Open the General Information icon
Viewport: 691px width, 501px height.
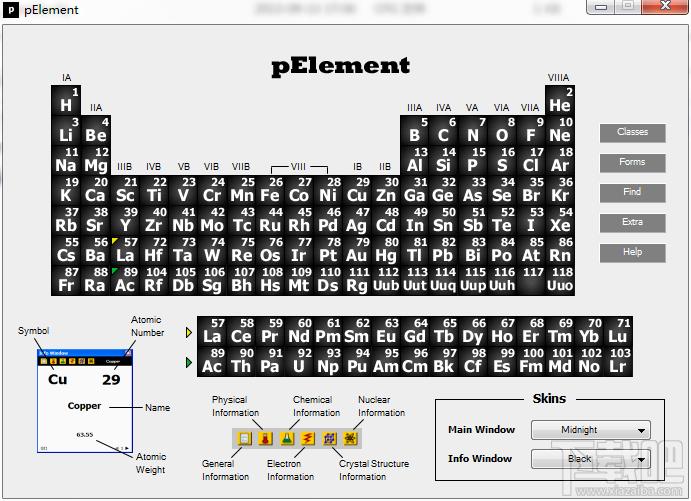pyautogui.click(x=245, y=438)
